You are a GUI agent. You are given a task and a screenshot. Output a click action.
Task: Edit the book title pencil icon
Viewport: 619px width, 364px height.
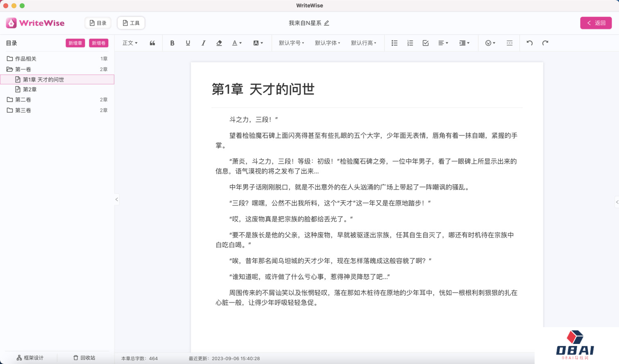[327, 23]
